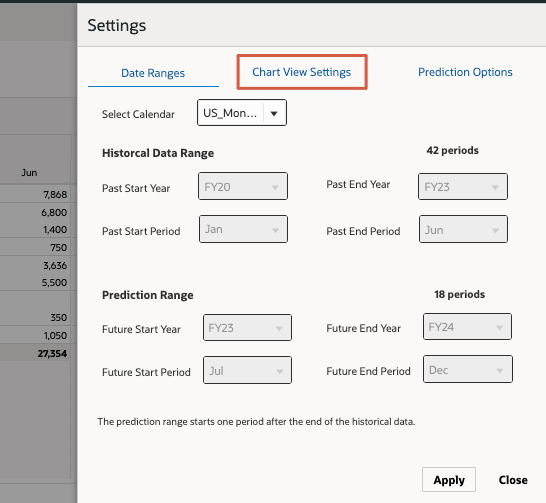Open the Future Start Year FY23 dropdown
546x503 pixels.
pos(247,328)
